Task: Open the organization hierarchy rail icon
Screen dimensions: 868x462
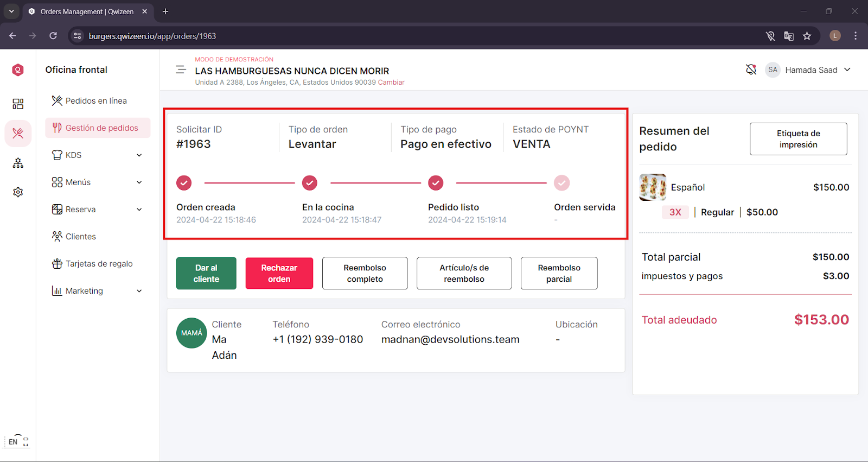Action: 18,163
